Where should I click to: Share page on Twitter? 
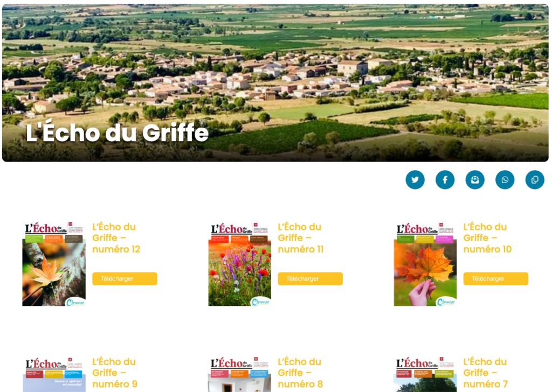coord(415,180)
